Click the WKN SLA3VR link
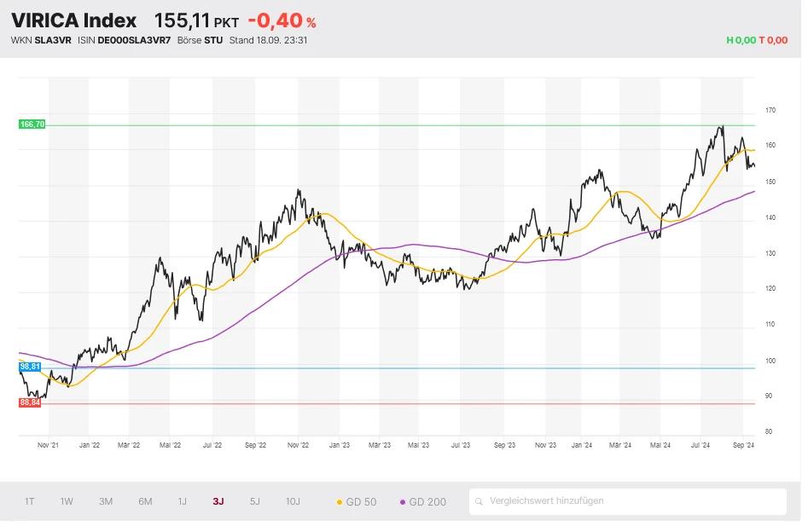This screenshot has width=808, height=532. (53, 39)
